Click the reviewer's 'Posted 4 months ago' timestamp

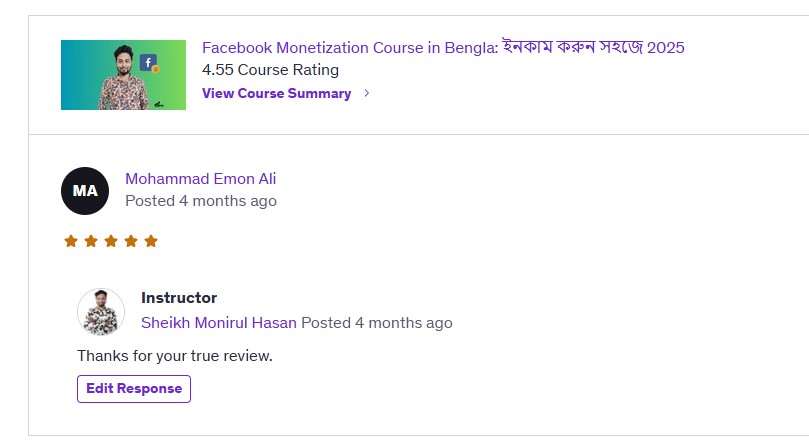[201, 201]
